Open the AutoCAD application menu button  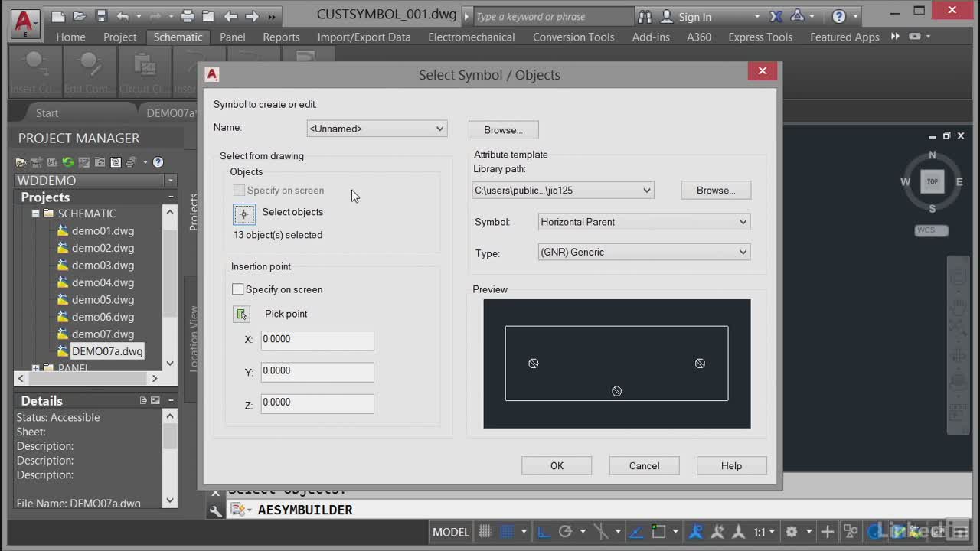24,24
